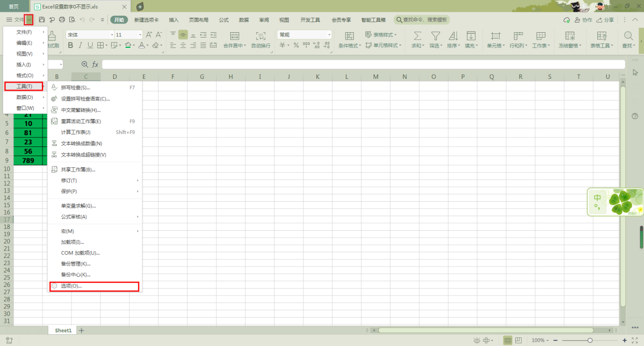The height and width of the screenshot is (346, 644).
Task: Click the 协作 collaborate button
Action: point(583,20)
